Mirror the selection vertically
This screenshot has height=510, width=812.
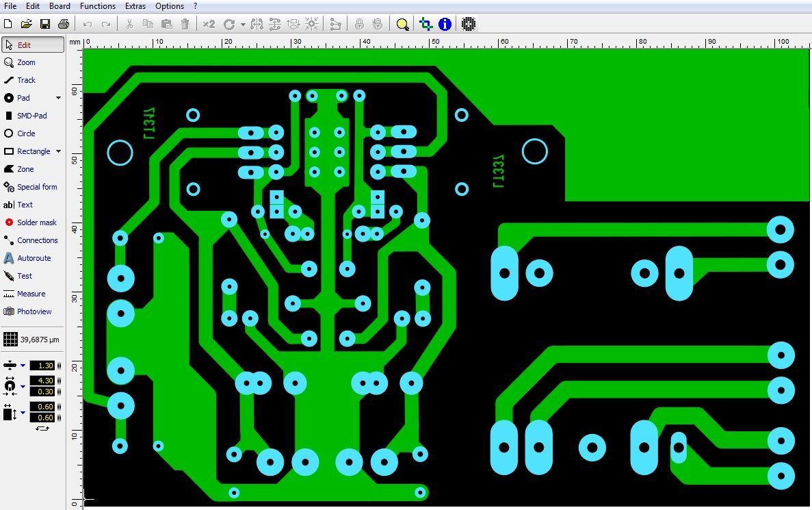click(275, 24)
